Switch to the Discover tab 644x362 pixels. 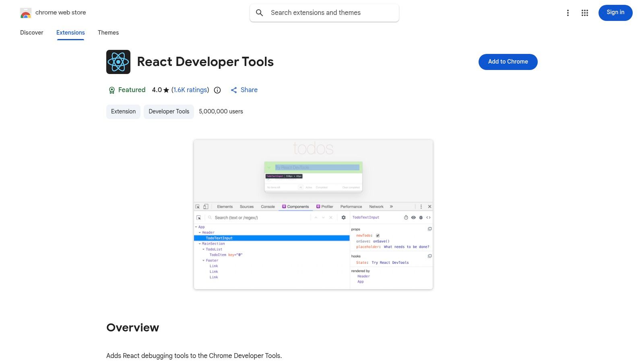(31, 33)
